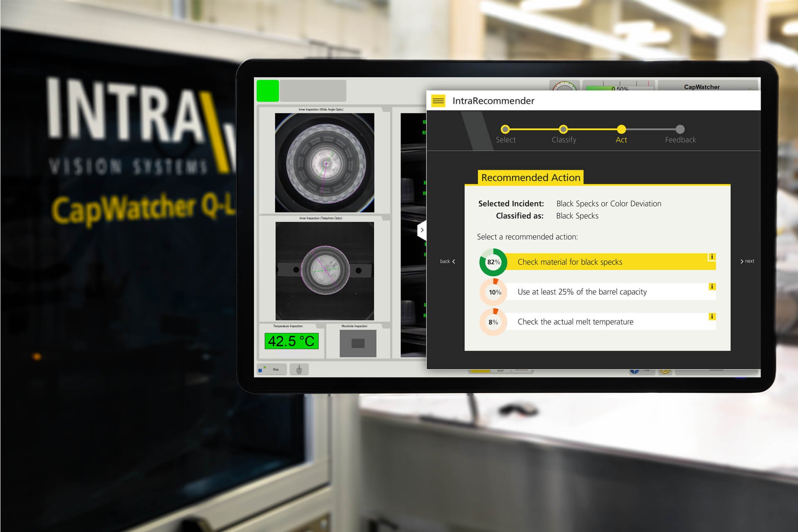Click the 42.5 °C temperature display
The image size is (798, 532).
[291, 340]
